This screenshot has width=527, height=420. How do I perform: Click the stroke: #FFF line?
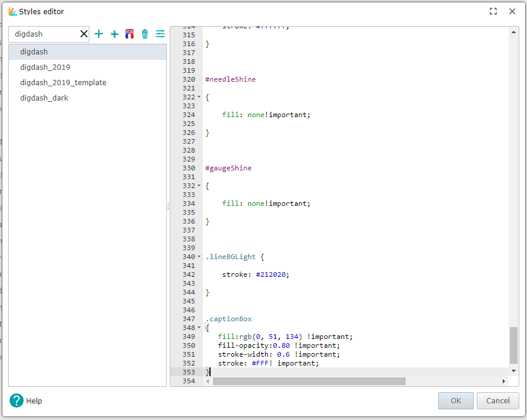pos(268,363)
